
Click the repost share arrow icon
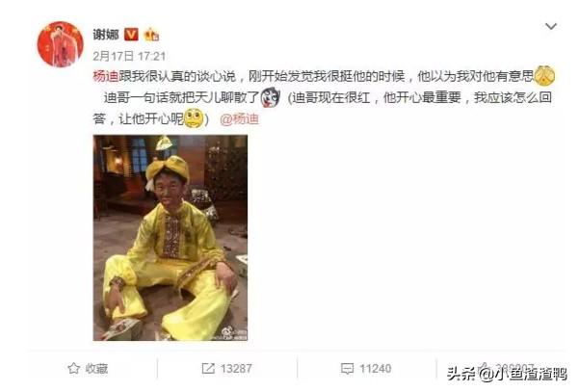tap(208, 369)
